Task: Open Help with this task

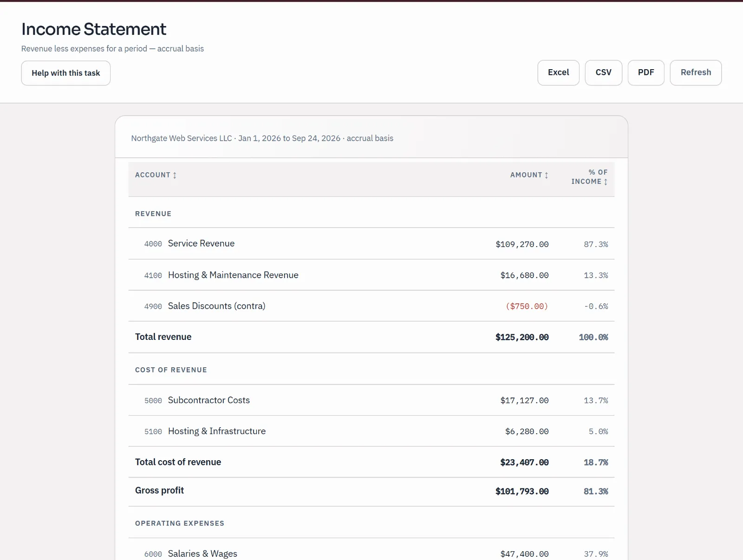Action: [x=66, y=73]
